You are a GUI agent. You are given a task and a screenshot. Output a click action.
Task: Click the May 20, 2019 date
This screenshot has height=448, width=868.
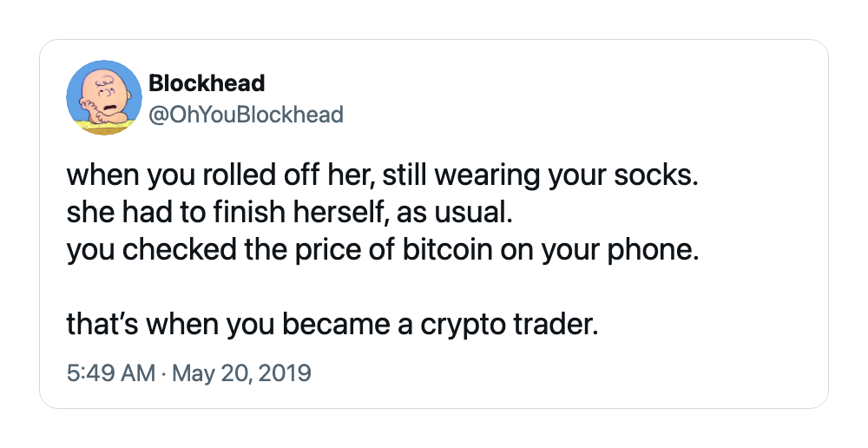[x=242, y=372]
